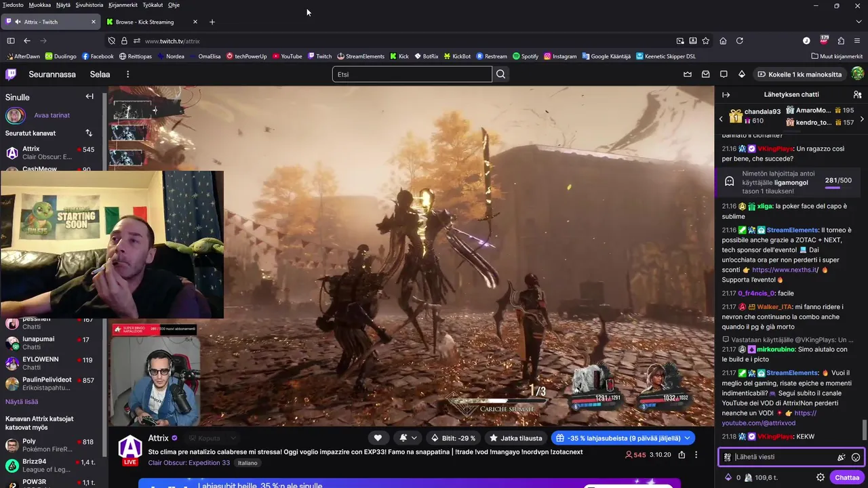
Task: Bookmark this page with star icon
Action: tap(705, 41)
